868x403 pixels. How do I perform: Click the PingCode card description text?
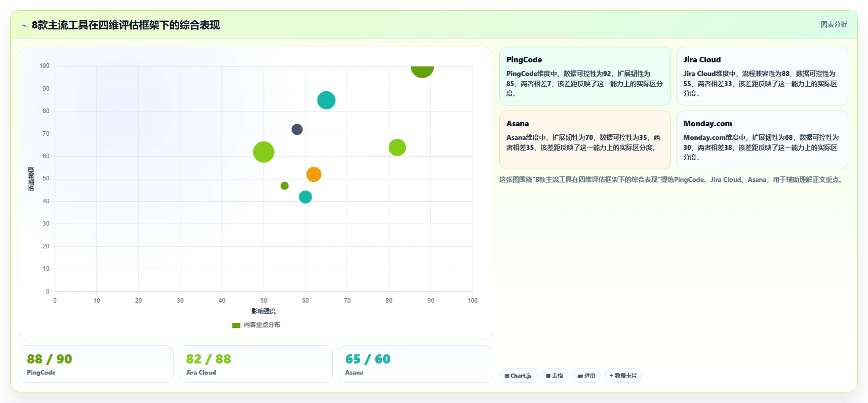(x=584, y=84)
